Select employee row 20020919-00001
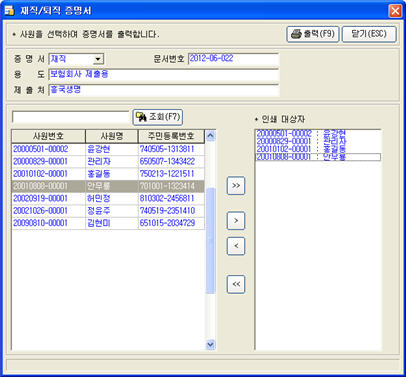 click(x=108, y=198)
